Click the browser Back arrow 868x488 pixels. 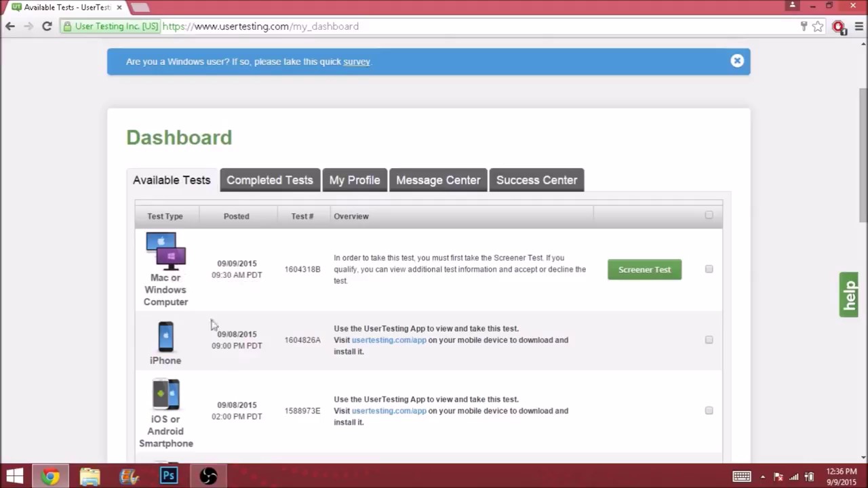click(10, 26)
